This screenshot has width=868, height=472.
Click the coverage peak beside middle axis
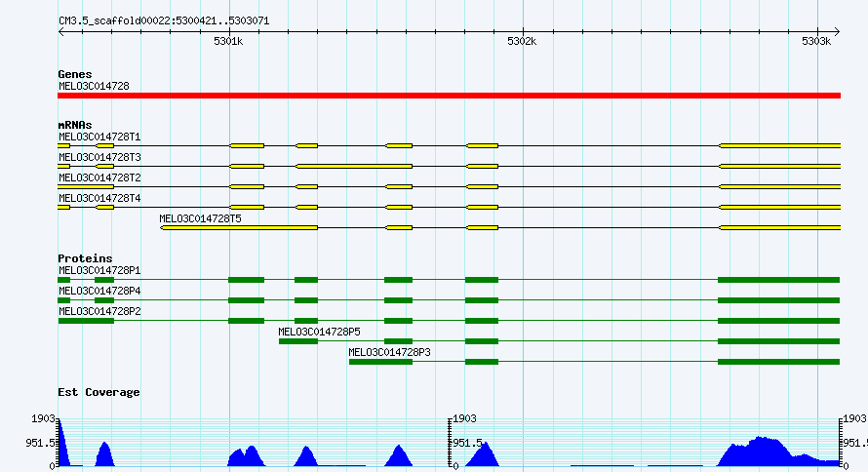pos(484,455)
